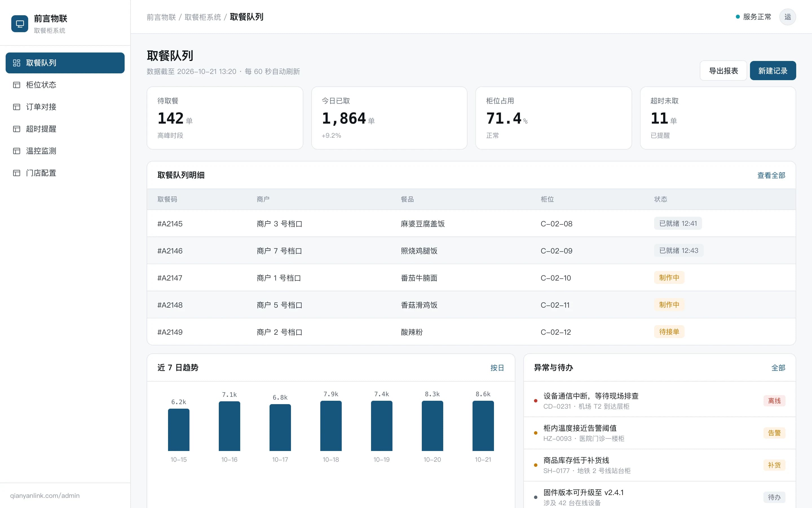
Task: Click the icon beside 柜位状态
Action: 16,85
